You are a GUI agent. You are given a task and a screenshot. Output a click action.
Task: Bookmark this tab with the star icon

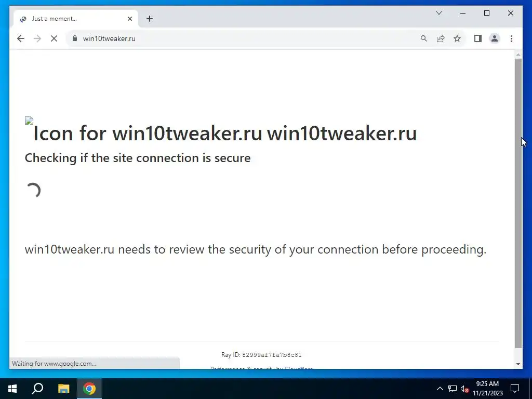(x=457, y=38)
